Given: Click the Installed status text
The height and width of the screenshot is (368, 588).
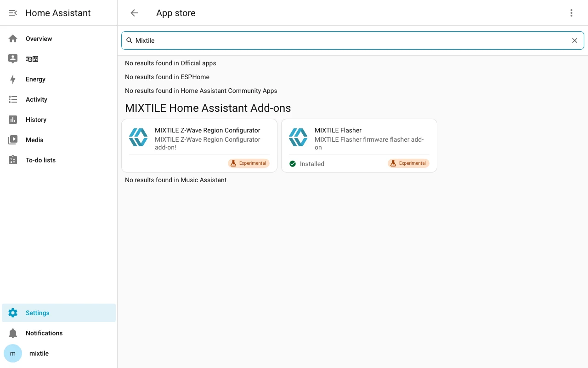Looking at the screenshot, I should pos(312,164).
